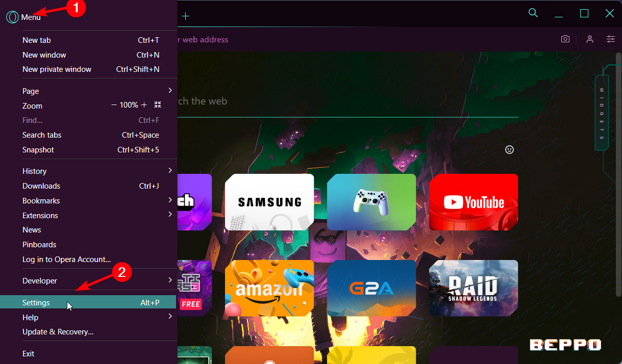Viewport: 622px width, 364px height.
Task: Open the RAID Shadow Legends tile
Action: (474, 289)
